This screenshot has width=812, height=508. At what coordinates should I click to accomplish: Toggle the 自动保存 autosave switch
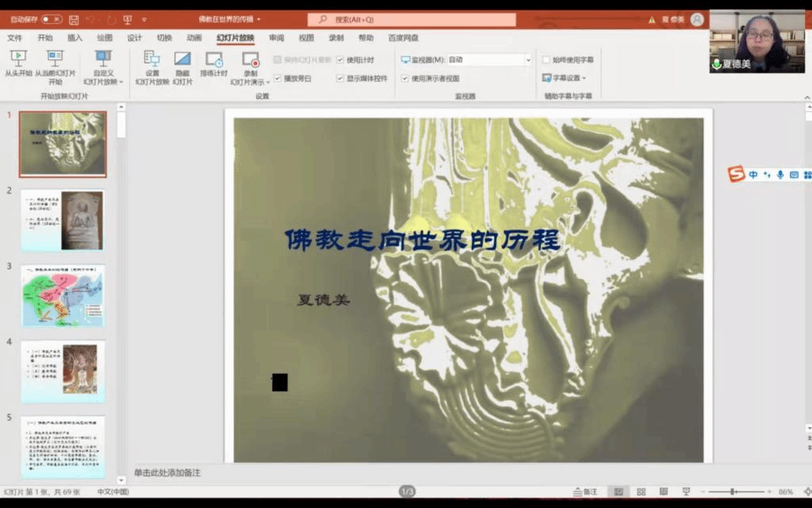tap(52, 19)
